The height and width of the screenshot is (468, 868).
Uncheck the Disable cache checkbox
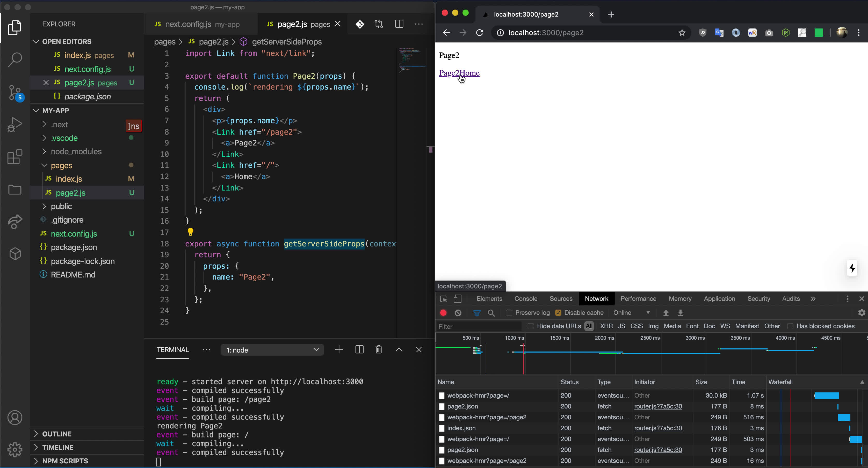[558, 313]
